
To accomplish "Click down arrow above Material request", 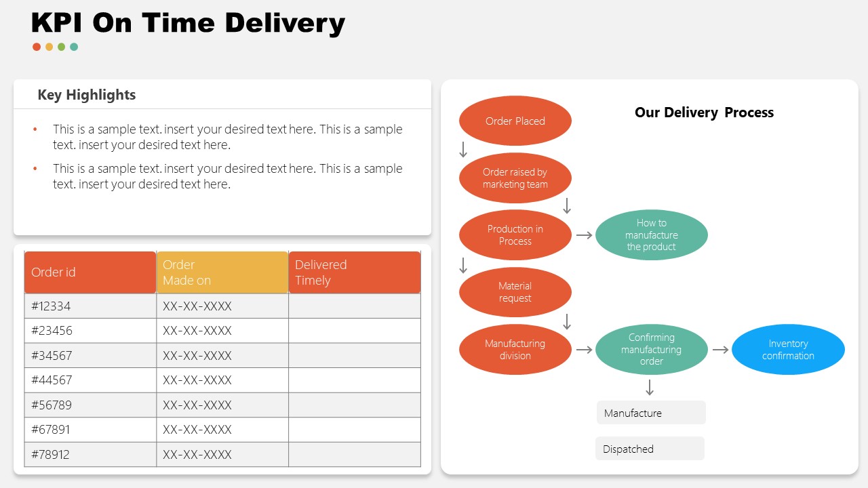I will [463, 265].
